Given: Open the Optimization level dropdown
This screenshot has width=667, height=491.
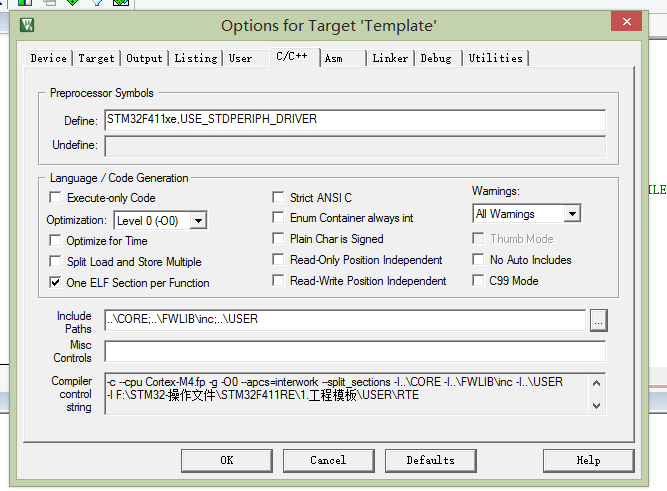Looking at the screenshot, I should (198, 221).
